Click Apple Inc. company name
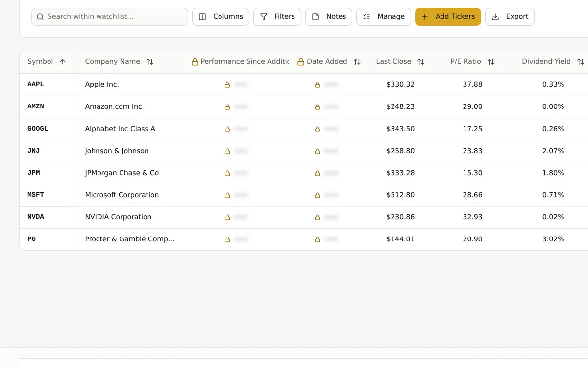 click(102, 84)
